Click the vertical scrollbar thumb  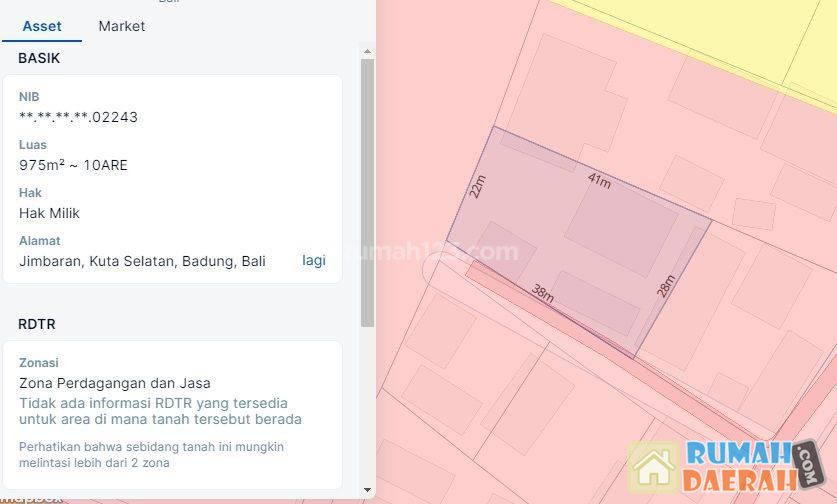point(367,192)
